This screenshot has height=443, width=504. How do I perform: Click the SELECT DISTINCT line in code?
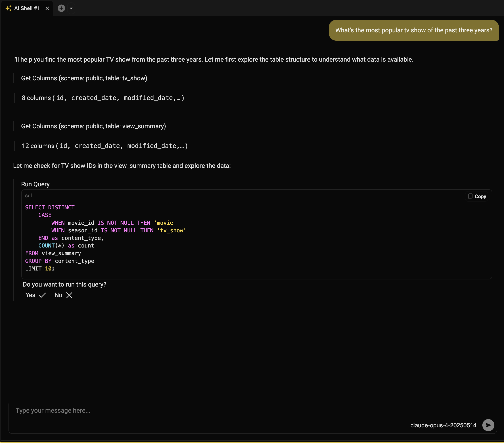[50, 208]
